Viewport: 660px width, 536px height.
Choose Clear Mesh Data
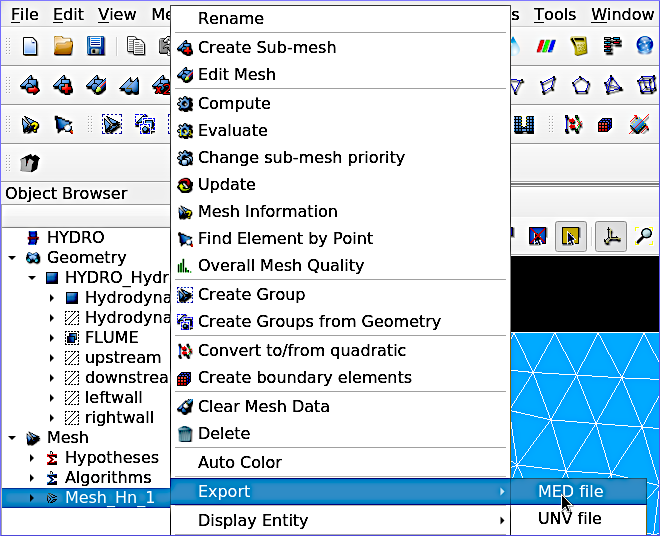[x=341, y=406]
